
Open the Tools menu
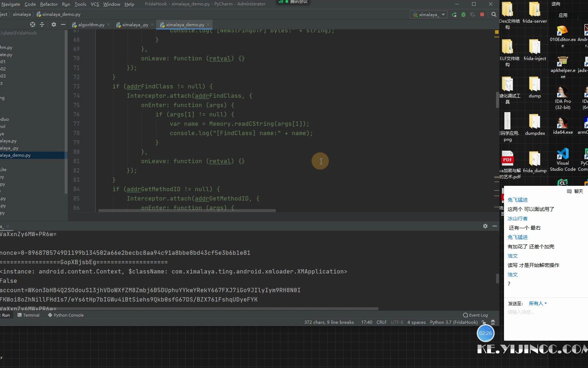click(x=80, y=4)
